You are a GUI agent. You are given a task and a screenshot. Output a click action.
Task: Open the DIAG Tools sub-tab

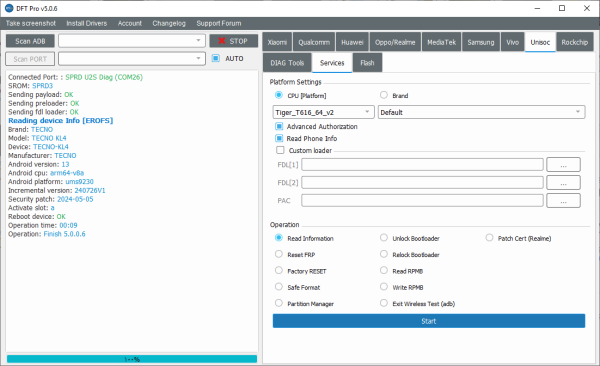[x=287, y=63]
